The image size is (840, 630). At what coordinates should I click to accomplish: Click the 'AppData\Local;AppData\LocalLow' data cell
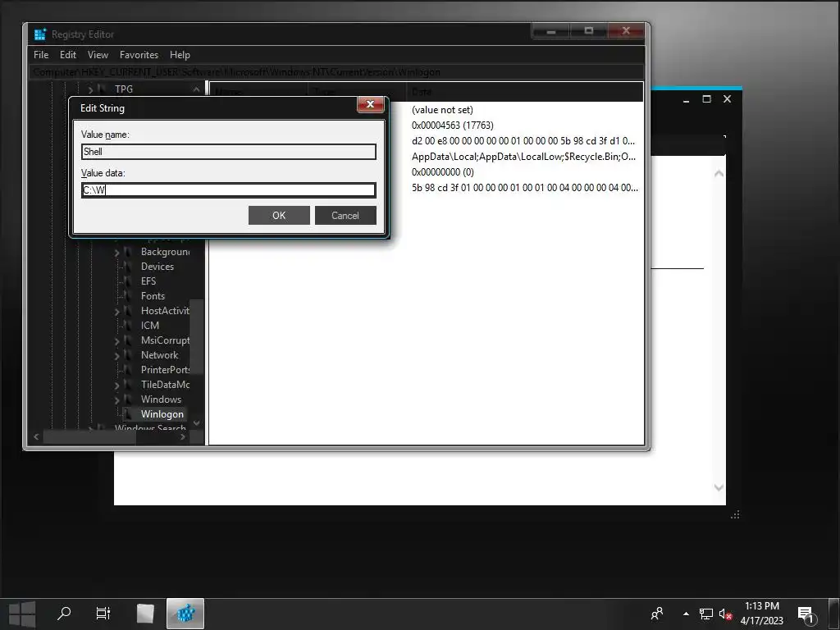tap(523, 157)
